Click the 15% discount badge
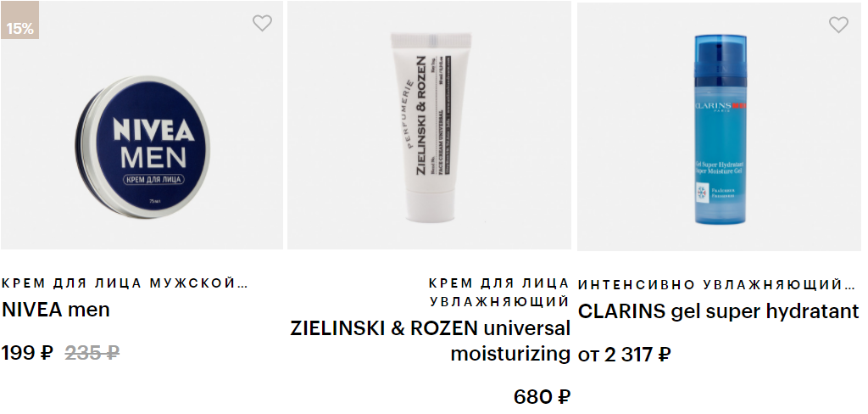The height and width of the screenshot is (414, 868). click(20, 20)
